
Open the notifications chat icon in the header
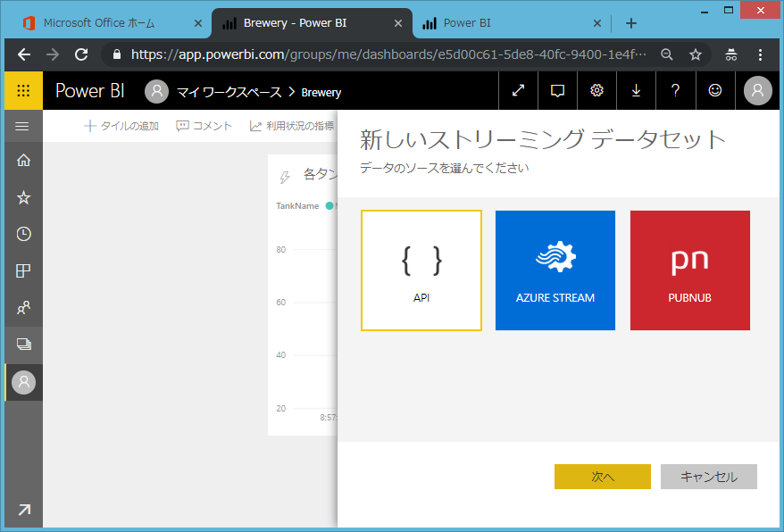click(x=557, y=90)
